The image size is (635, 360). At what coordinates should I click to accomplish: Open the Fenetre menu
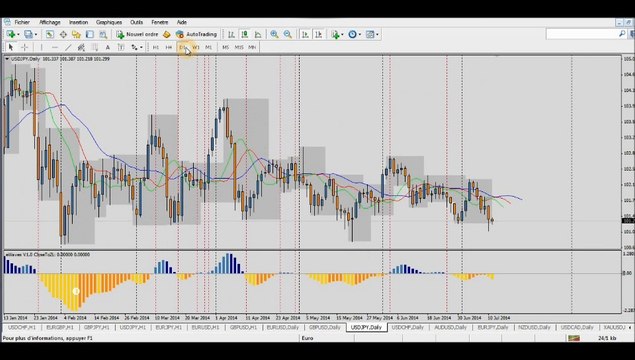pyautogui.click(x=160, y=22)
